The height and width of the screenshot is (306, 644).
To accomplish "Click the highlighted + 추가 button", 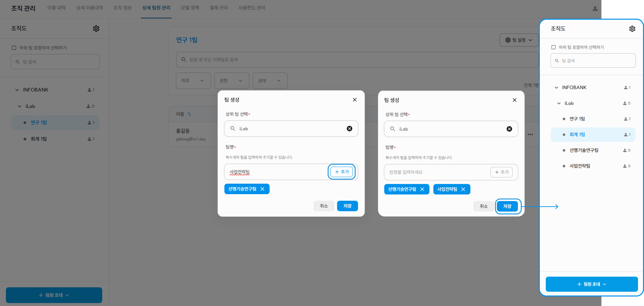I will click(x=341, y=172).
